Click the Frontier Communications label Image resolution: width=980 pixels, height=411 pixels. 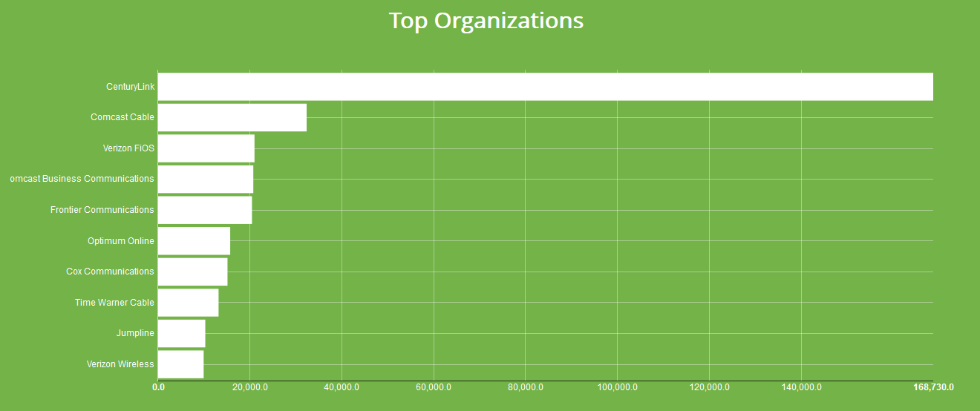[102, 210]
